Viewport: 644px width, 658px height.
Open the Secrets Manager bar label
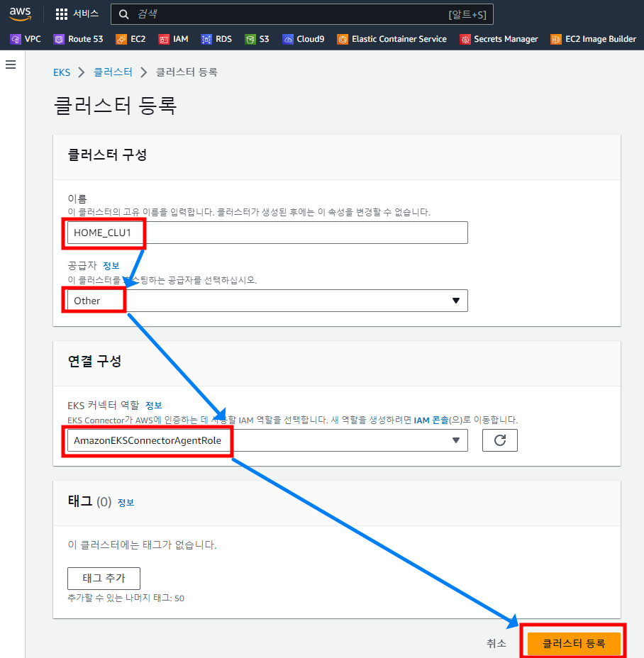click(506, 39)
